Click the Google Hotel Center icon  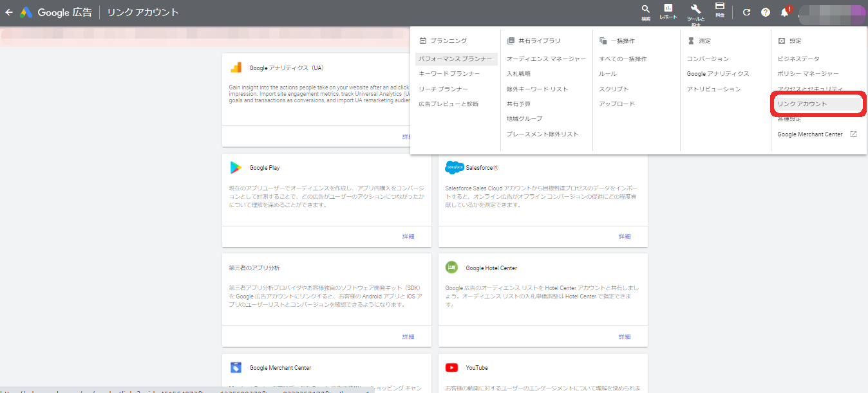click(451, 268)
